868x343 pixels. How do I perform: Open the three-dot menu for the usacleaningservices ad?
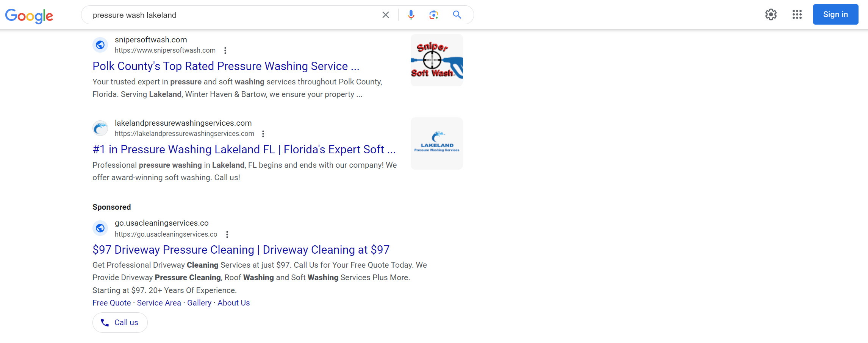point(227,234)
